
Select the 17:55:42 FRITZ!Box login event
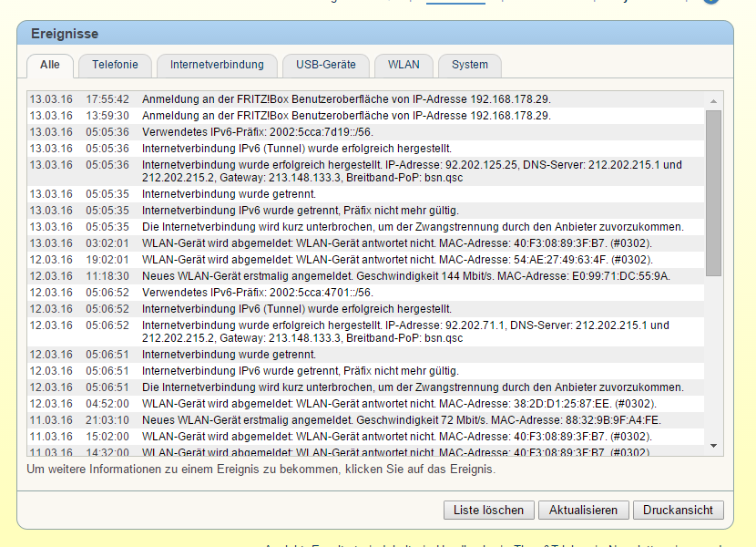(x=346, y=99)
